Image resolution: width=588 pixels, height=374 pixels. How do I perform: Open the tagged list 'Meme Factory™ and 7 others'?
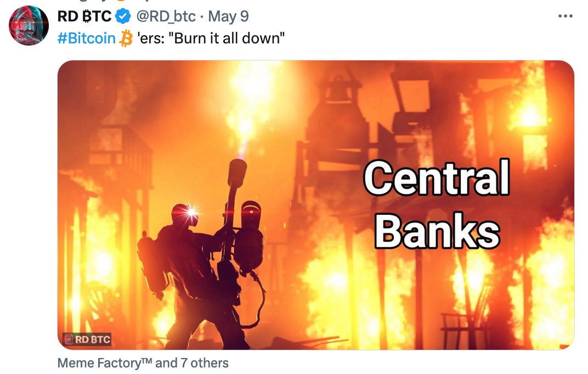tap(143, 363)
